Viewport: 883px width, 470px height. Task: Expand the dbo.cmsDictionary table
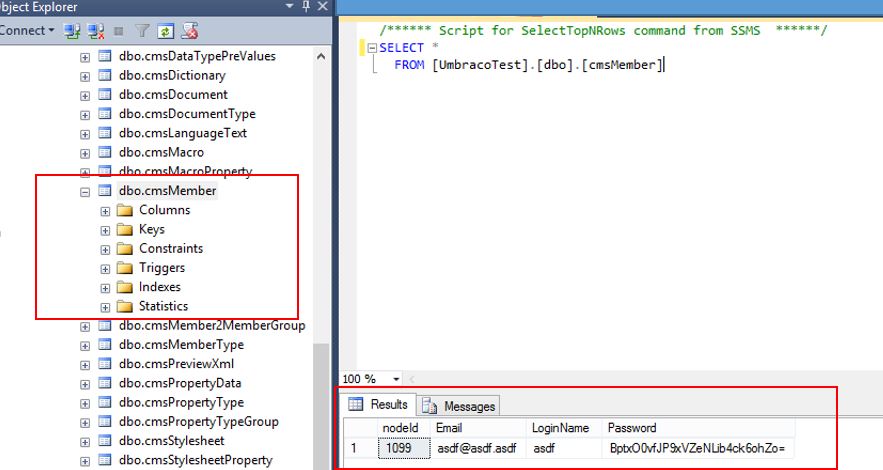pos(85,77)
